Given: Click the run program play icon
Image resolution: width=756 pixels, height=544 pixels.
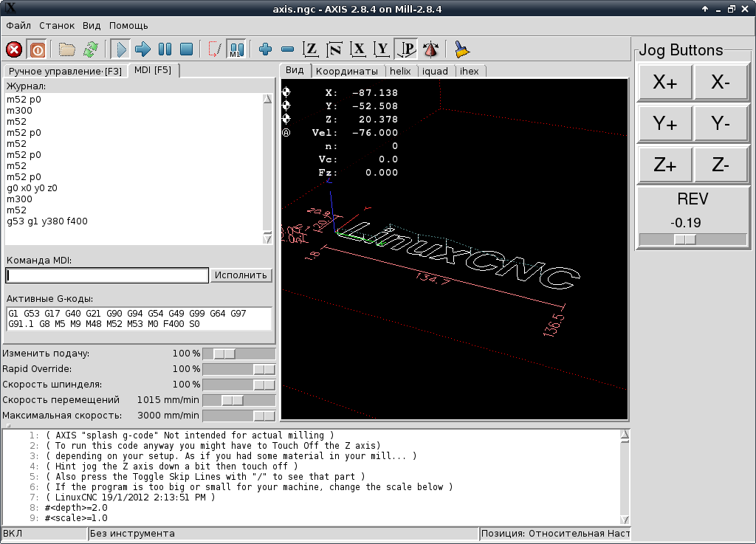Looking at the screenshot, I should pyautogui.click(x=121, y=49).
